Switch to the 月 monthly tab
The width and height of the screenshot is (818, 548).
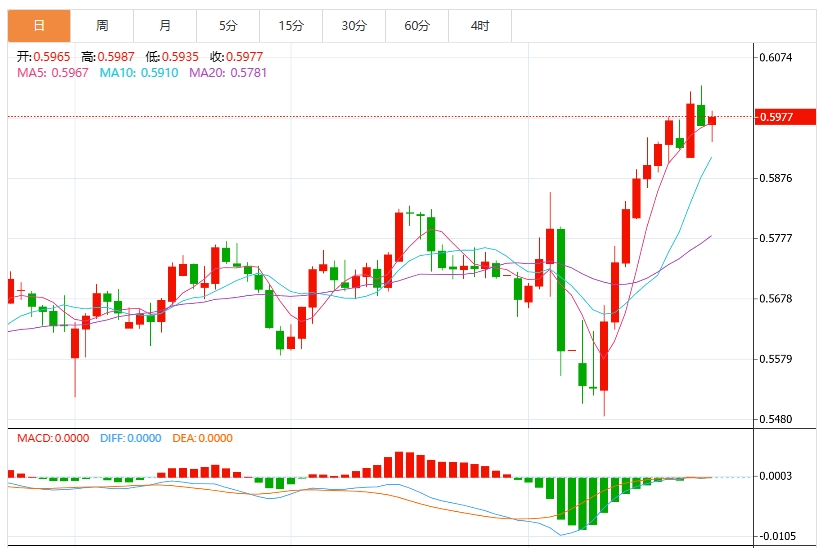pos(165,26)
